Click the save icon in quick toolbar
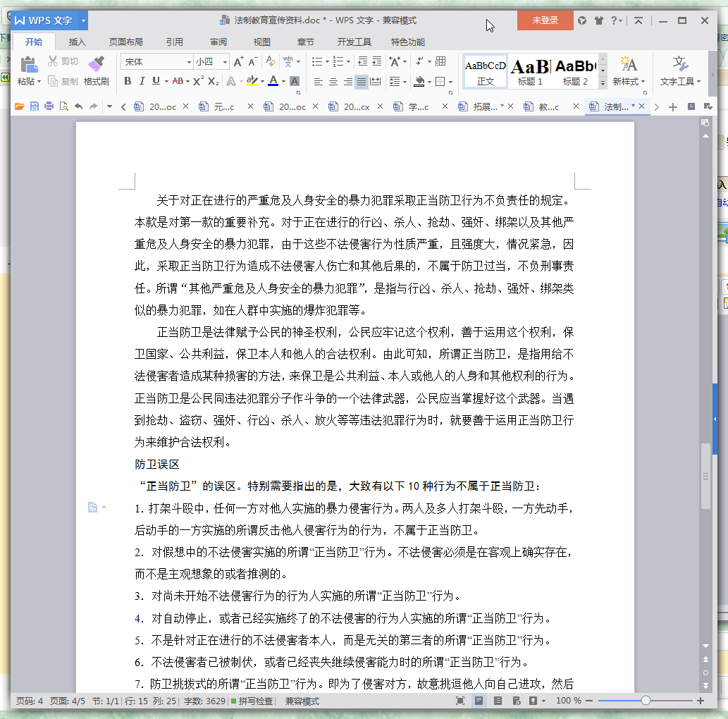728x719 pixels. pos(35,106)
